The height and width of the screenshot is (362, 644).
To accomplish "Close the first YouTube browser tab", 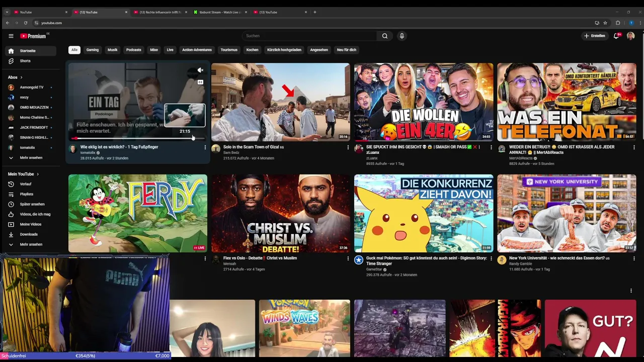I will [66, 12].
